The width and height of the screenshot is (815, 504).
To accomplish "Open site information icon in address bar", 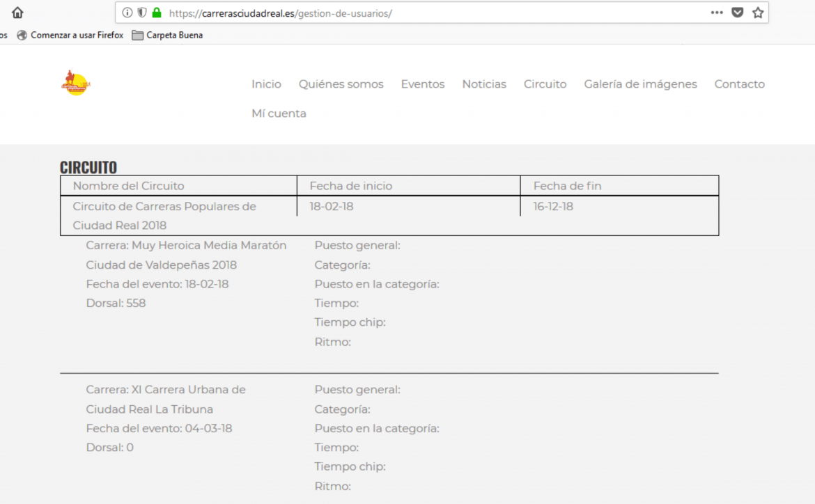I will click(x=127, y=13).
